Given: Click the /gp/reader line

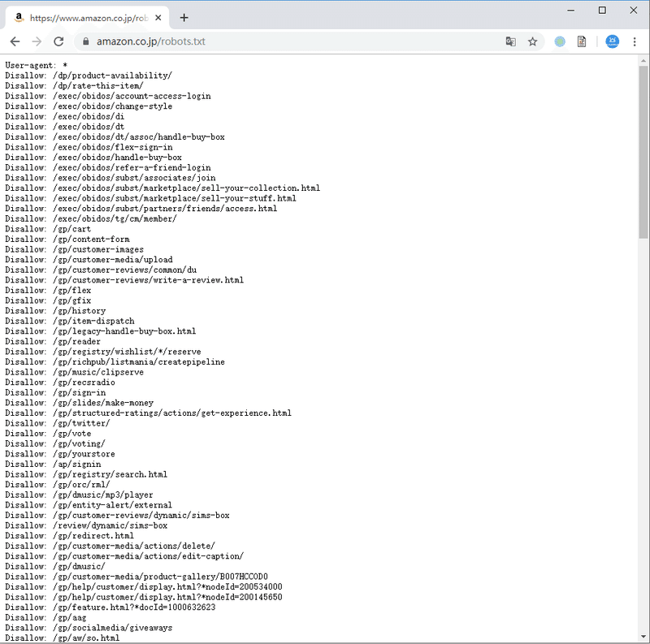Looking at the screenshot, I should [53, 341].
